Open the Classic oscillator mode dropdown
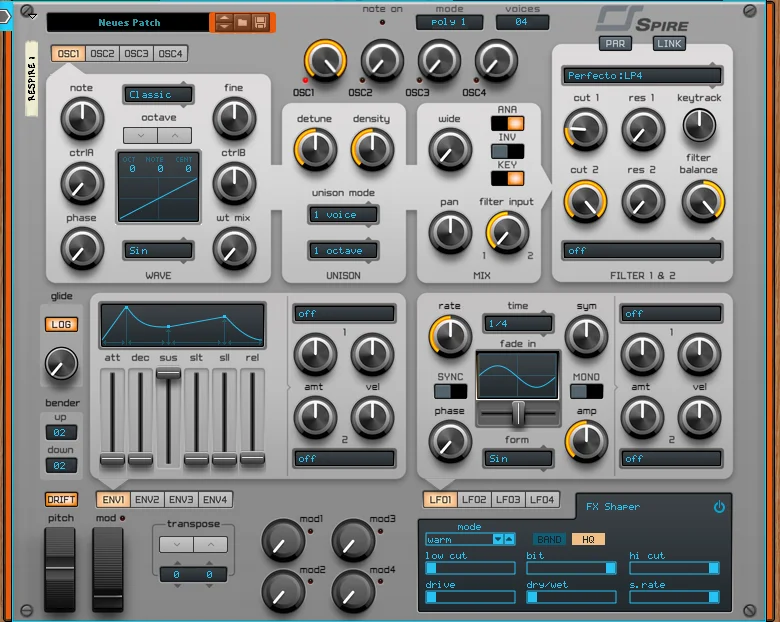 point(158,95)
